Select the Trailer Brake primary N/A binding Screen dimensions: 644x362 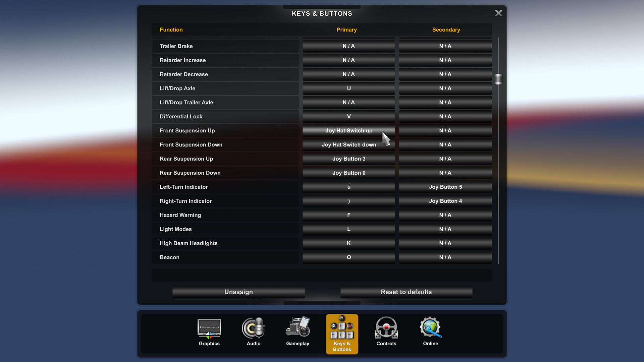coord(348,46)
